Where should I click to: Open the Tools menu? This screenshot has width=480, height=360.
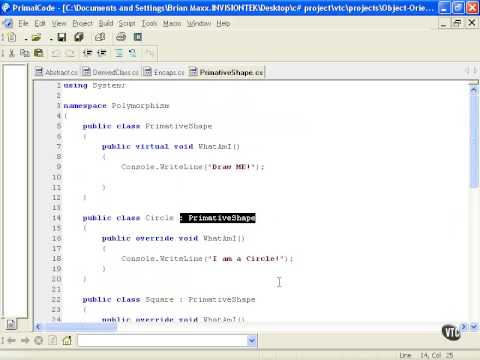click(x=149, y=23)
